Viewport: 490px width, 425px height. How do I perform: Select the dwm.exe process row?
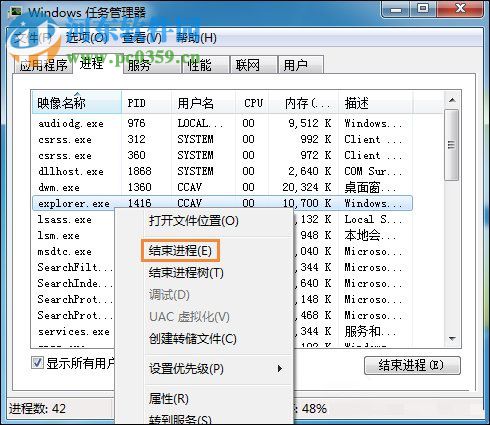222,188
